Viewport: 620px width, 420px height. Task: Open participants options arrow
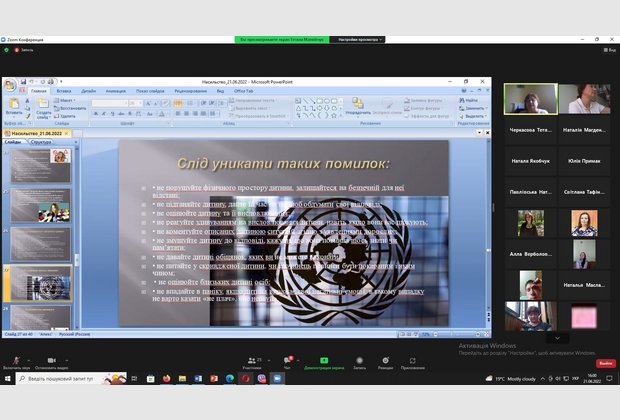coord(269,360)
